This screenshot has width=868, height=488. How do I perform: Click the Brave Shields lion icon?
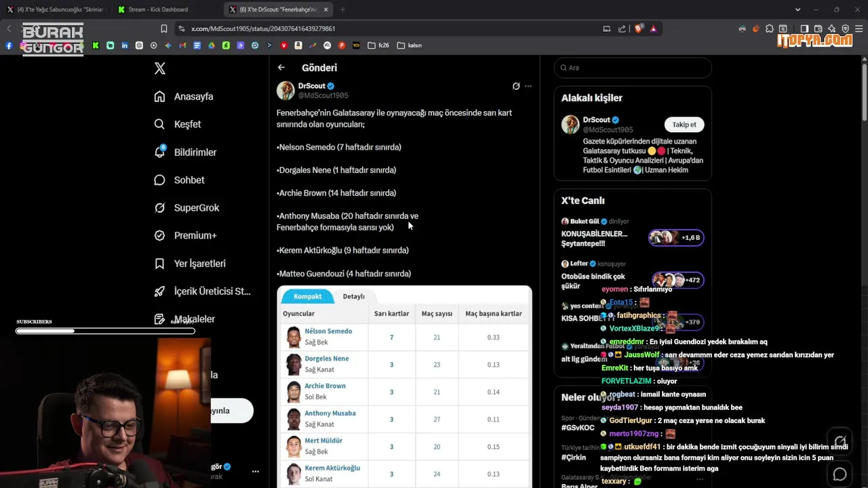coord(639,28)
